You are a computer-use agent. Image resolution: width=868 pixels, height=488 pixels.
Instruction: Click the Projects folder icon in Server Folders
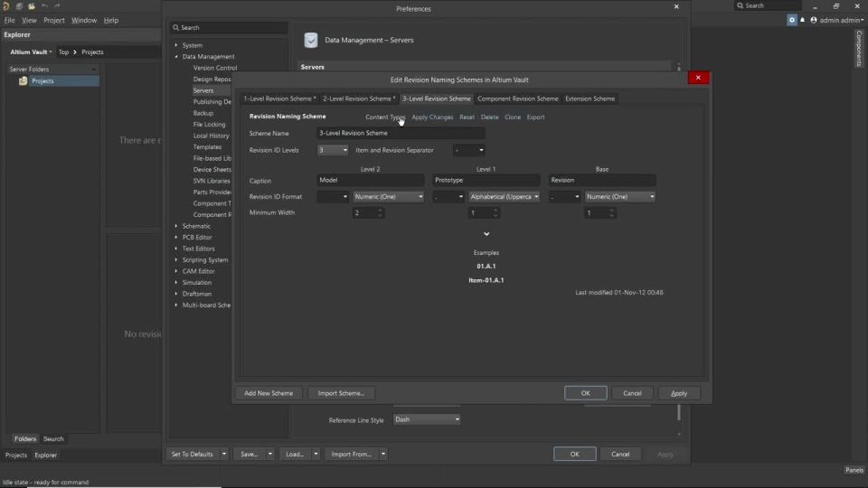click(x=23, y=80)
